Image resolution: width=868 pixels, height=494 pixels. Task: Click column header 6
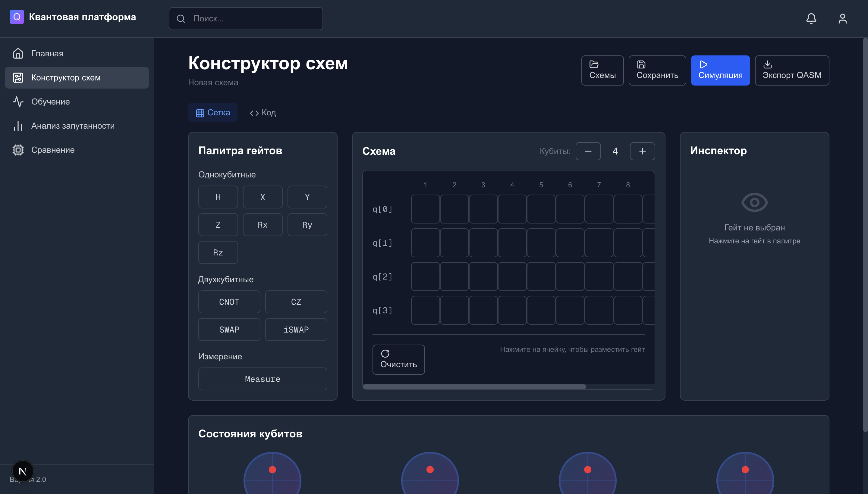tap(570, 185)
